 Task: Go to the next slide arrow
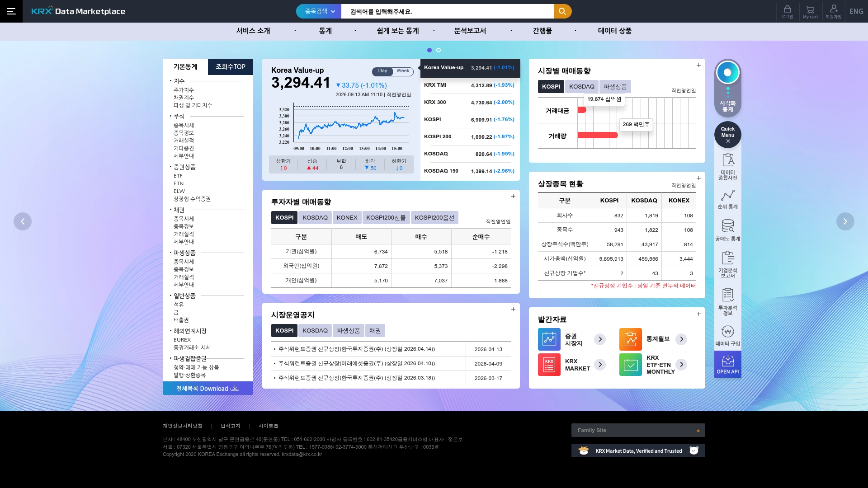pos(845,221)
